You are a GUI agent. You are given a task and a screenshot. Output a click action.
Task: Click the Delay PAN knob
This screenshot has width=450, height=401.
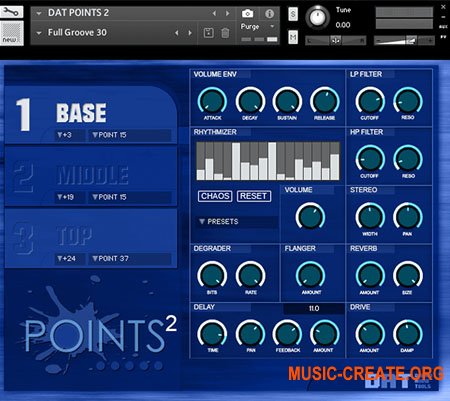click(251, 334)
